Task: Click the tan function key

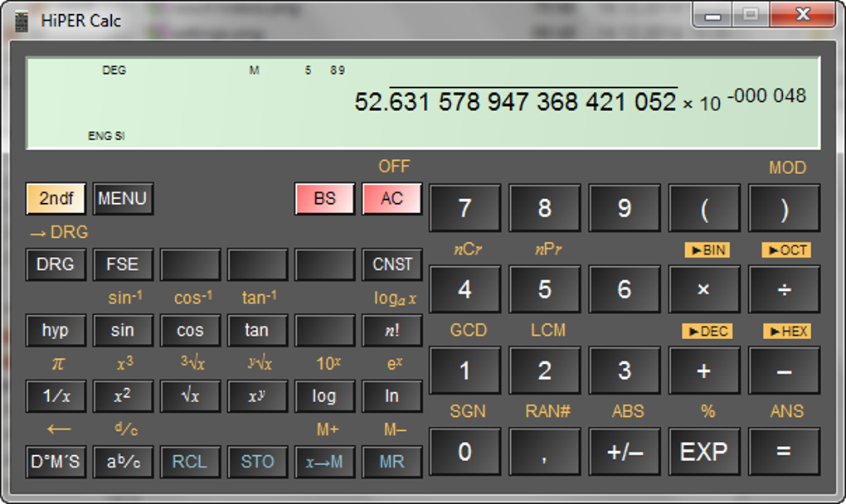Action: click(x=257, y=330)
